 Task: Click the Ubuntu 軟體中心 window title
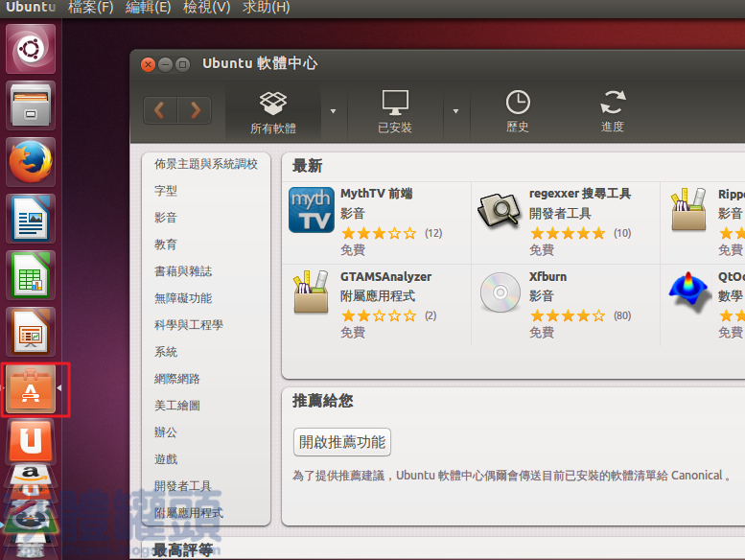coord(260,63)
